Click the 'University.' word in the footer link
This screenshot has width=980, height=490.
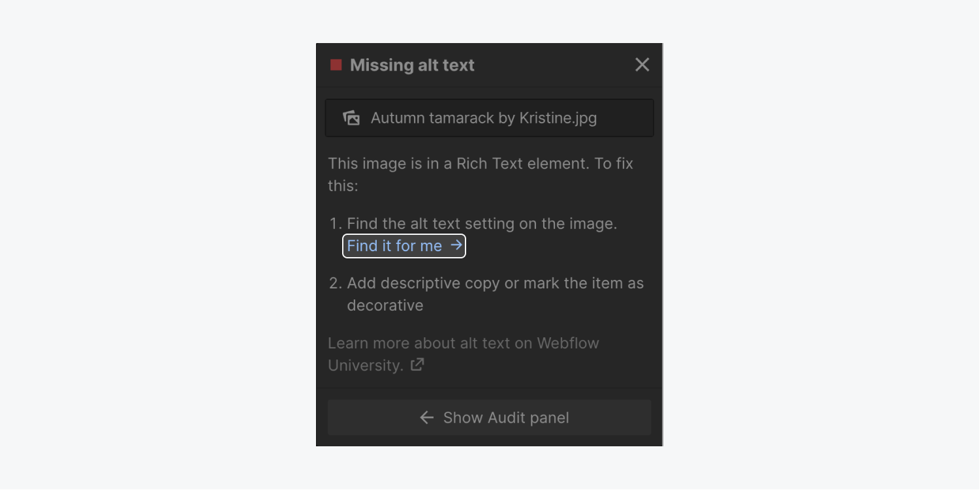point(366,365)
